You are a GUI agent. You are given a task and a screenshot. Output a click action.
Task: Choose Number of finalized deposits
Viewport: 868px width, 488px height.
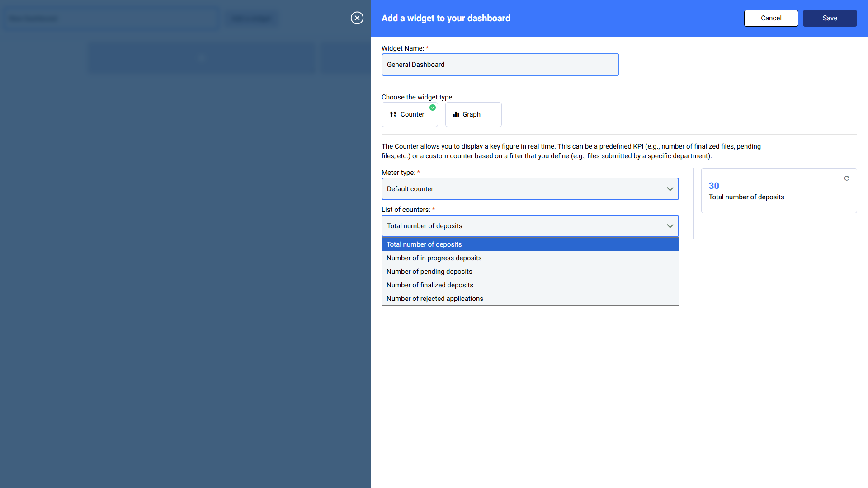click(429, 285)
